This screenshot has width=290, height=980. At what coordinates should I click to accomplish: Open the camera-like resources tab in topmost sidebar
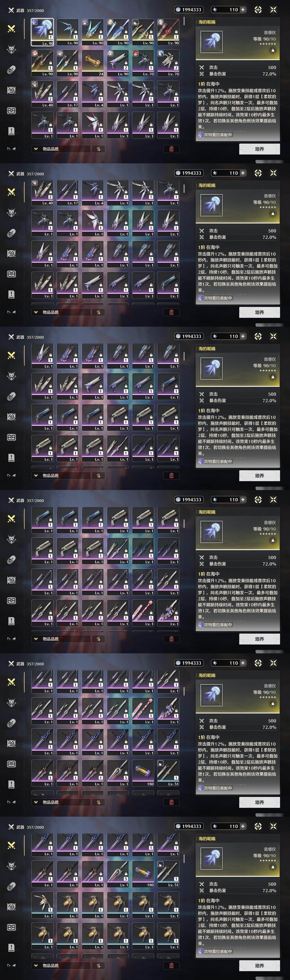pyautogui.click(x=11, y=90)
